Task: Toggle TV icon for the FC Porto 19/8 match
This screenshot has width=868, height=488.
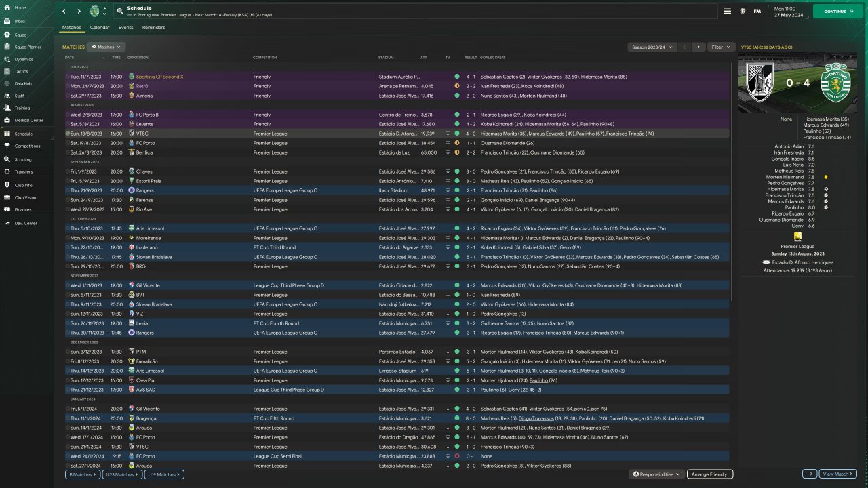Action: 447,143
